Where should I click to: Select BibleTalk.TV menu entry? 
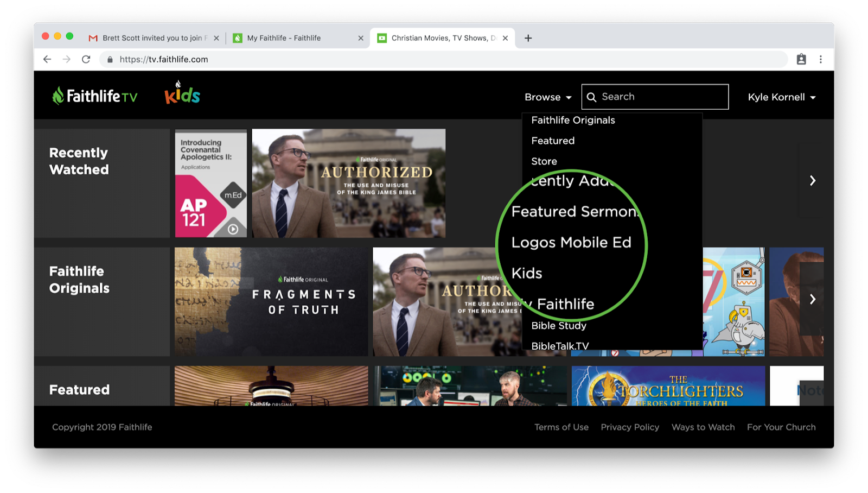tap(560, 345)
